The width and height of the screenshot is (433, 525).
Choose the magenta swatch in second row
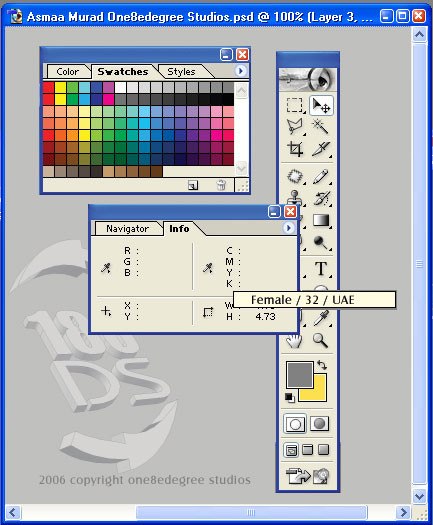click(x=109, y=99)
